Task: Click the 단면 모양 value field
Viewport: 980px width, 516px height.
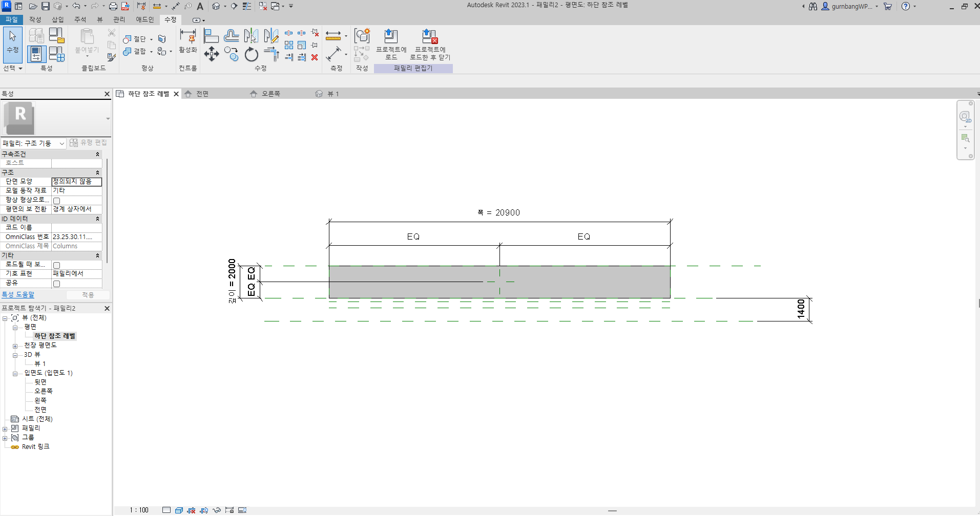Action: coord(76,182)
